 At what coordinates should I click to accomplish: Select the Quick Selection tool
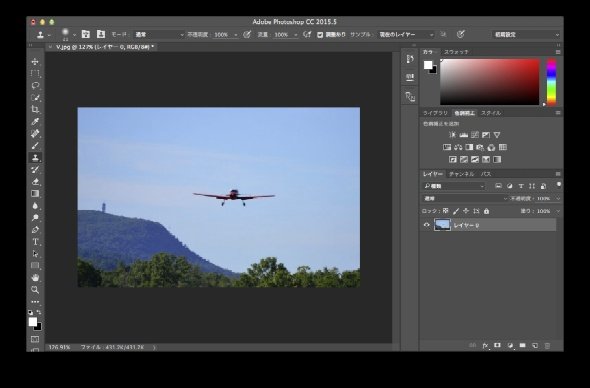coord(35,97)
